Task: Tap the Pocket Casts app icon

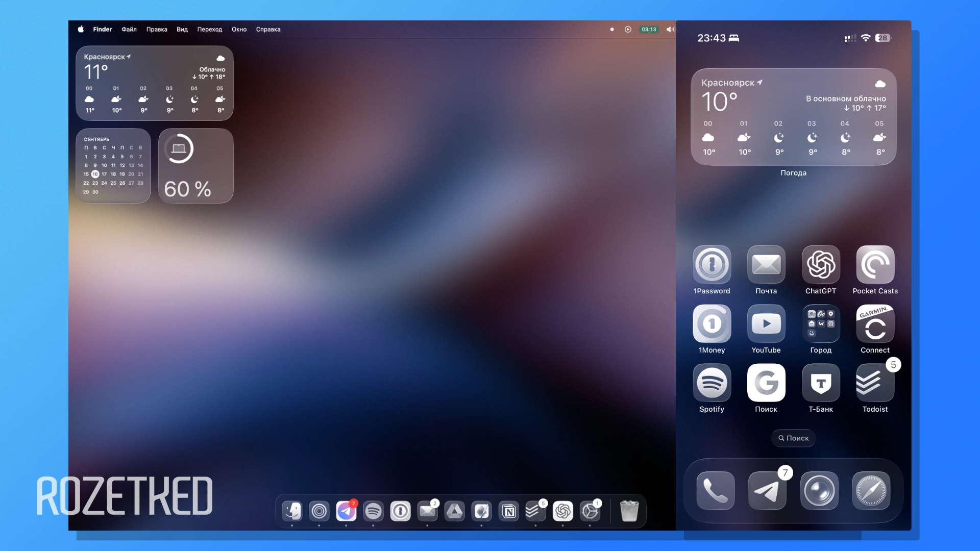Action: (x=875, y=264)
